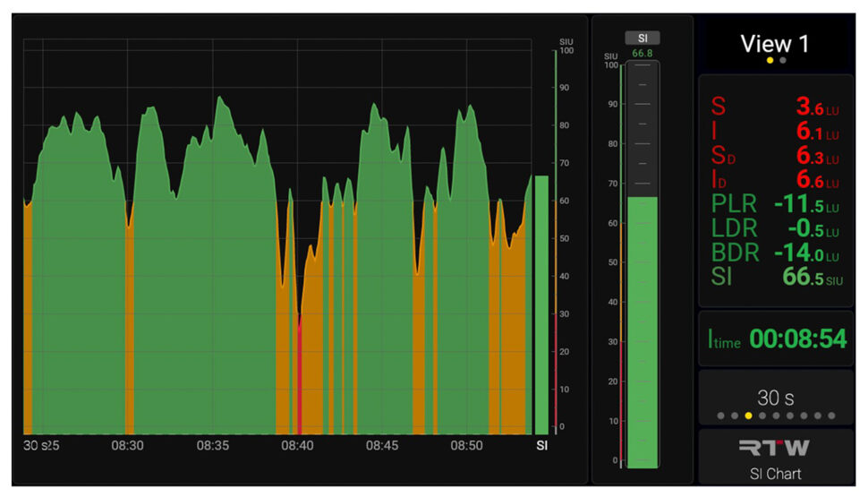Click the 08:30 time axis label
Viewport: 868px width, 497px height.
tap(127, 445)
